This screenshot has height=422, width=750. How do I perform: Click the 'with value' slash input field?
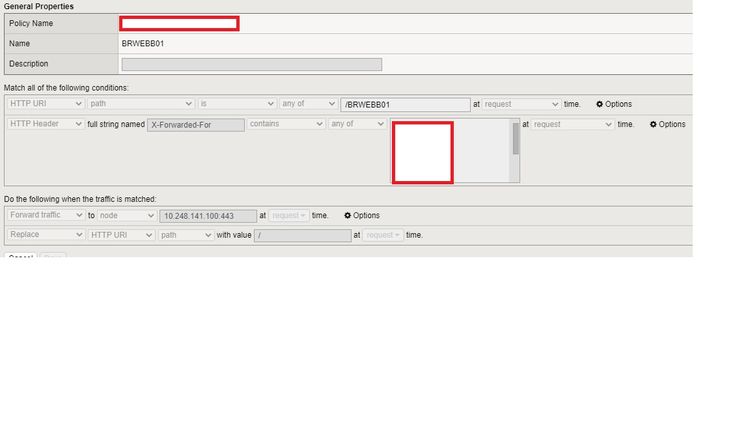pyautogui.click(x=302, y=235)
